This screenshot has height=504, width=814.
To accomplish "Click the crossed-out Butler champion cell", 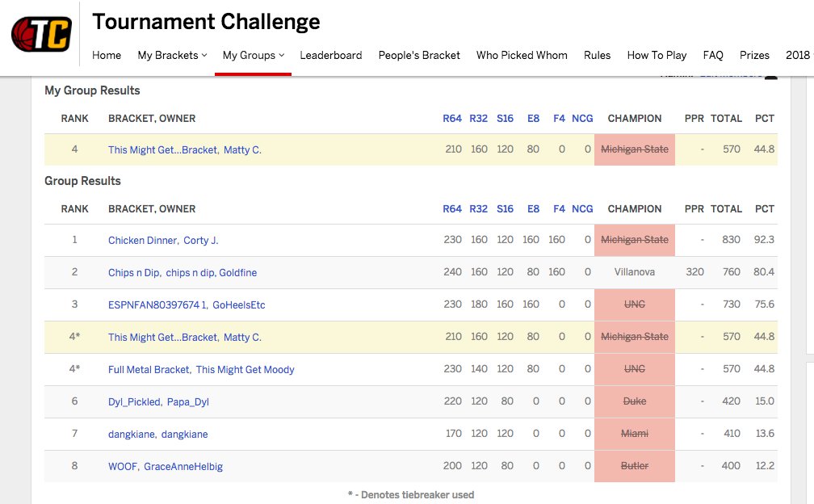I will tap(635, 466).
